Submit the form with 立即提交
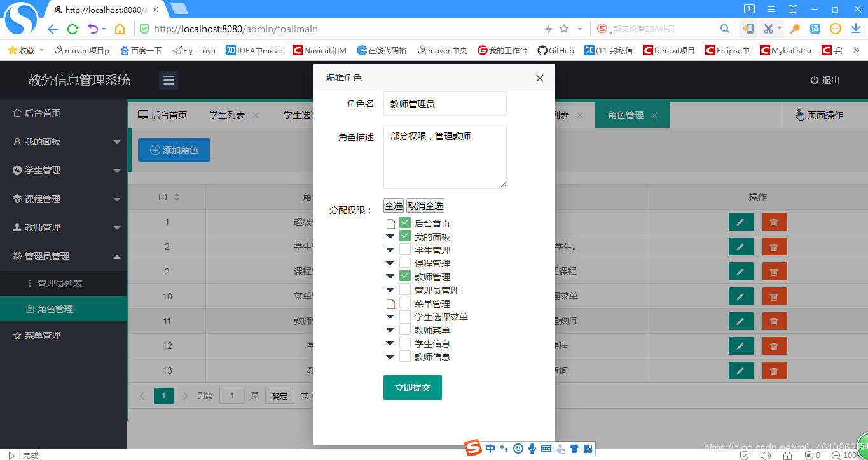 click(x=413, y=388)
